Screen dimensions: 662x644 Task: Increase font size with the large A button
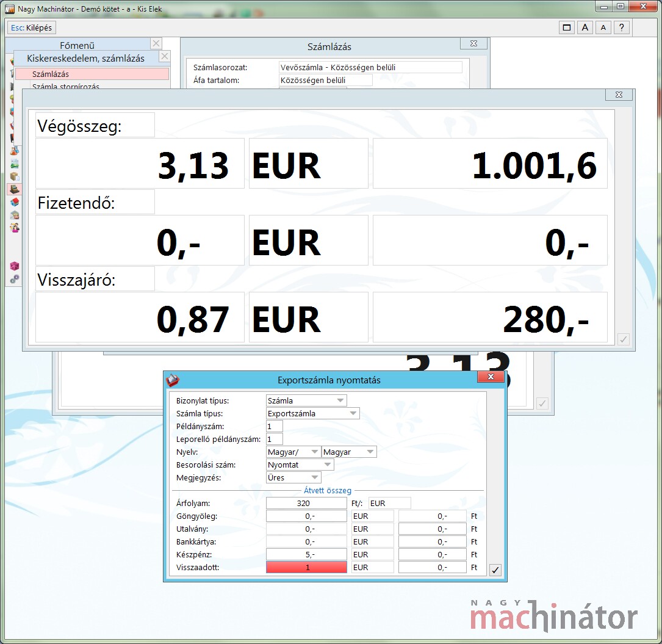click(x=585, y=28)
